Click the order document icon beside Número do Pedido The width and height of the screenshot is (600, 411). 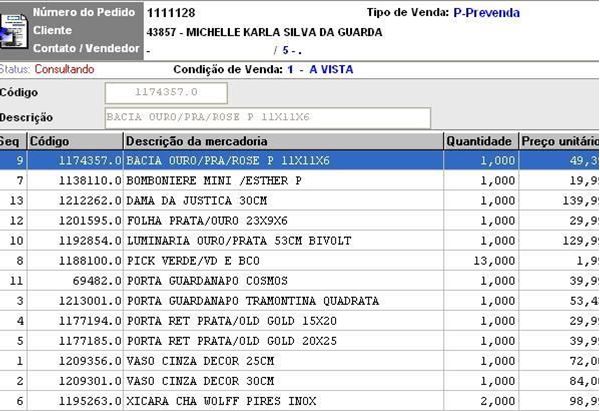click(x=14, y=31)
